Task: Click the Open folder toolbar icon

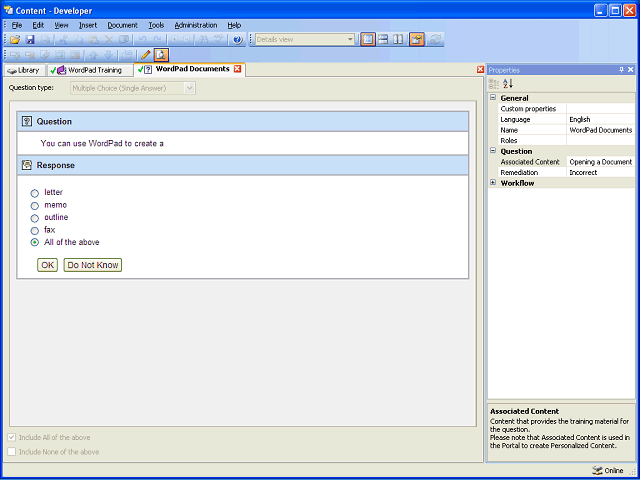Action: pyautogui.click(x=15, y=40)
